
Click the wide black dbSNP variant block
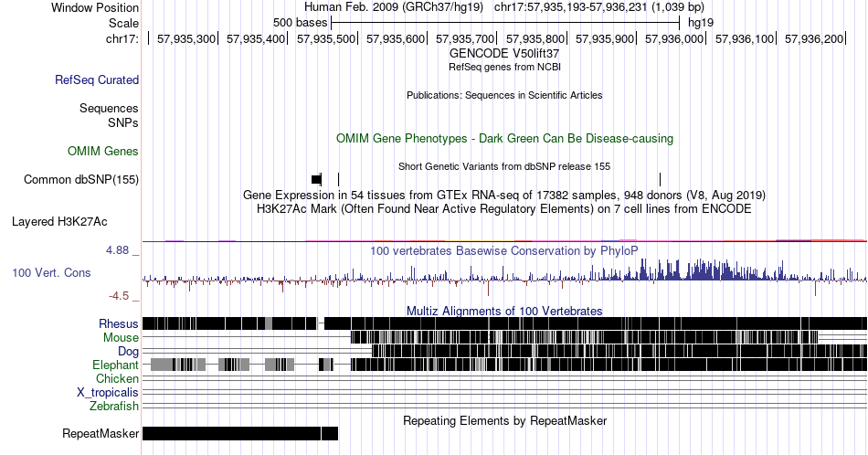(x=316, y=179)
